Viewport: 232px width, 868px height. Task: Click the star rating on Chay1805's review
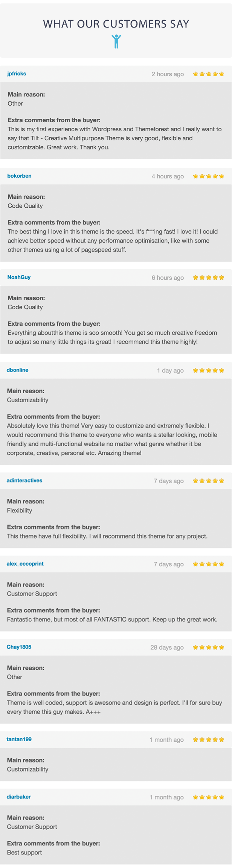[x=208, y=647]
